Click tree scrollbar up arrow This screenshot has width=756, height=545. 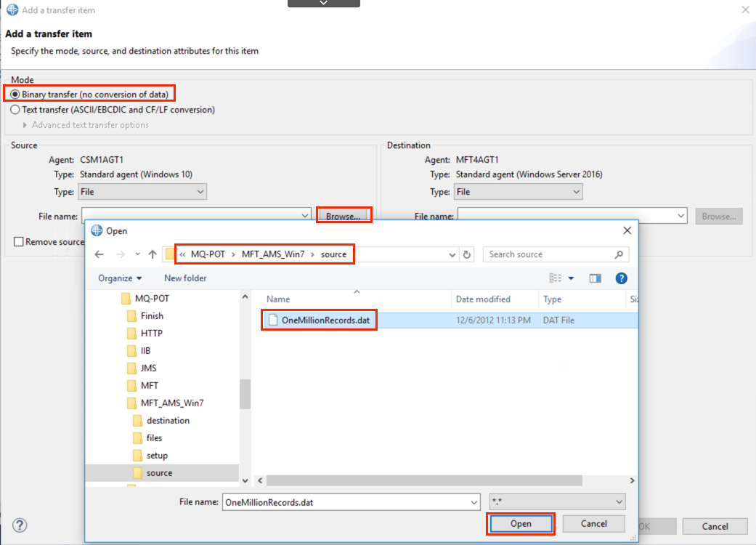(x=245, y=297)
